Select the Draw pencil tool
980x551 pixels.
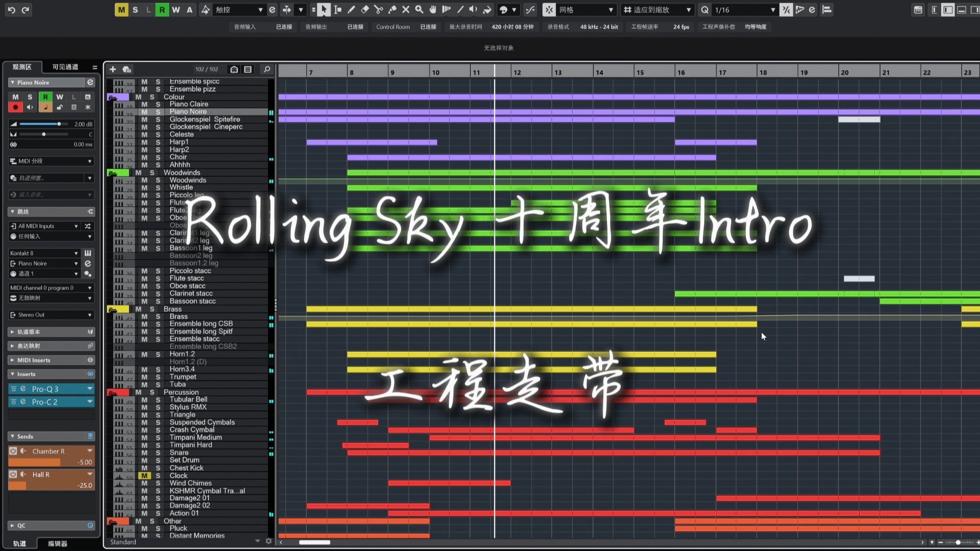tap(351, 10)
